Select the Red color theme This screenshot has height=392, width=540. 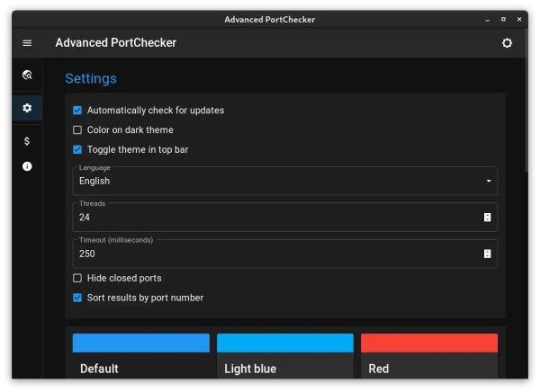[x=429, y=354]
